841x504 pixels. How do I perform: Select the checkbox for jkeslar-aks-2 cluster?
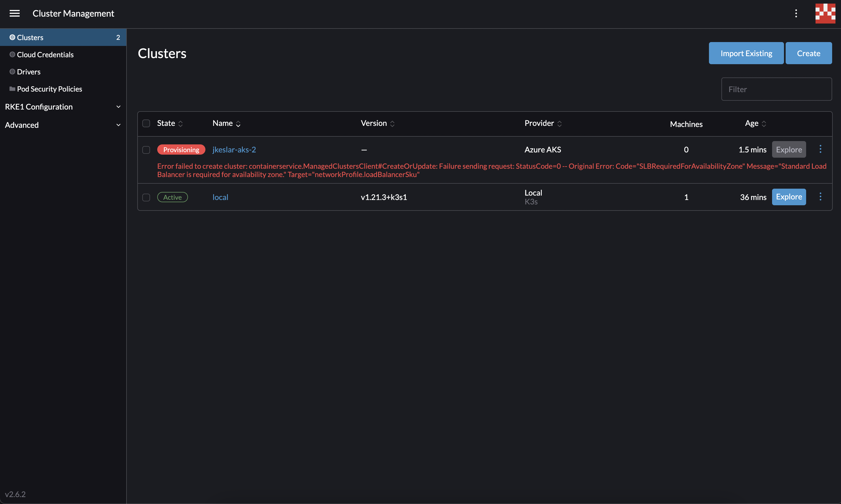coord(146,150)
